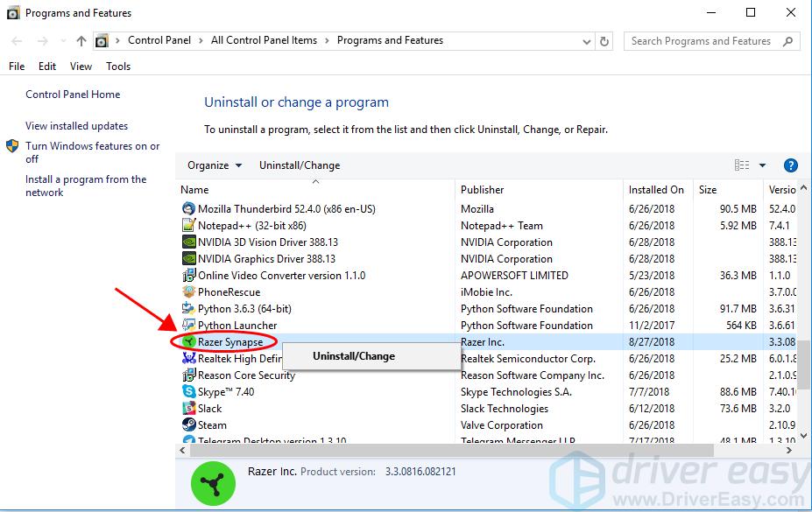Click the large Razer logo in the details pane
The width and height of the screenshot is (812, 512).
213,483
